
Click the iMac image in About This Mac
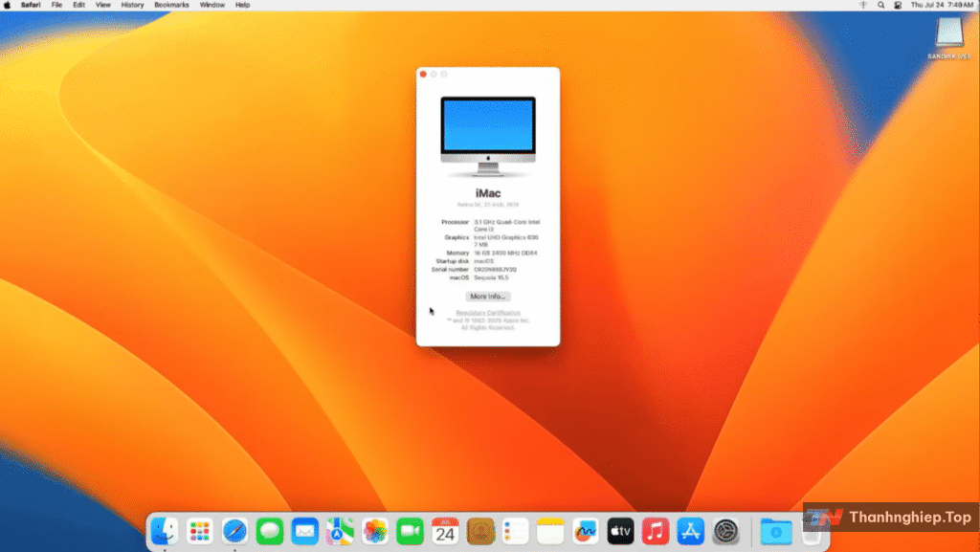pyautogui.click(x=488, y=136)
